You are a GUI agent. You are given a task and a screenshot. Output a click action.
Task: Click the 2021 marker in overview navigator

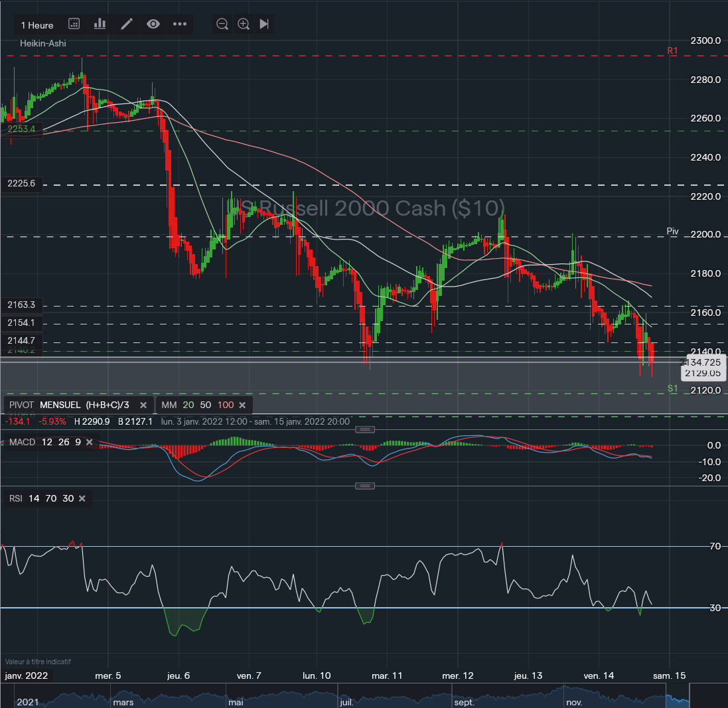pyautogui.click(x=28, y=702)
